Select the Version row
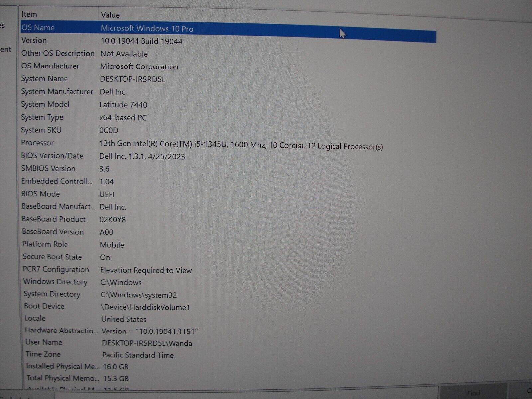532x399 pixels. tap(34, 41)
